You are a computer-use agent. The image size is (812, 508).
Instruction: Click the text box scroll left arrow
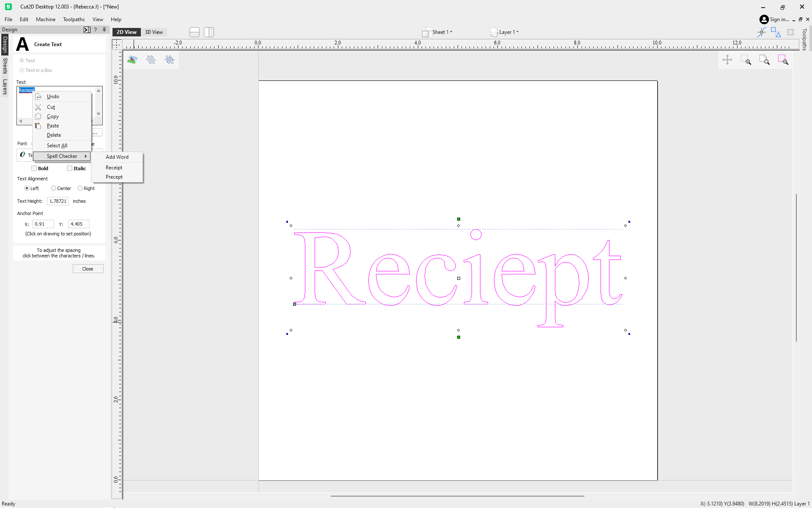point(21,121)
